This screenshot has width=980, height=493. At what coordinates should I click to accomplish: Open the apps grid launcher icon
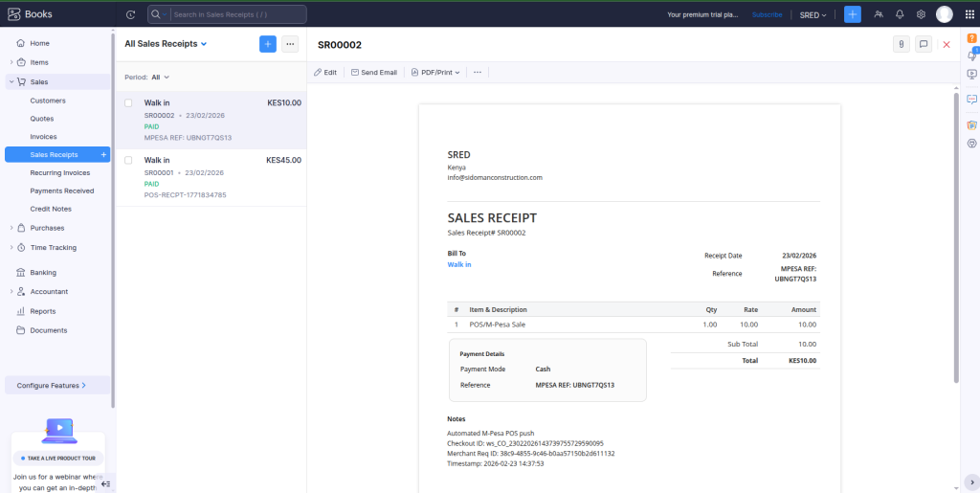pos(969,14)
